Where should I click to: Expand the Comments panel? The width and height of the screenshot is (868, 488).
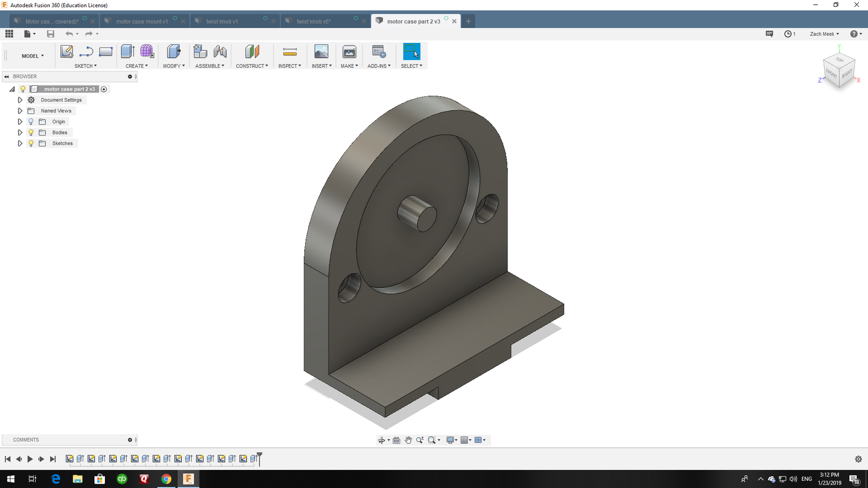[x=130, y=440]
